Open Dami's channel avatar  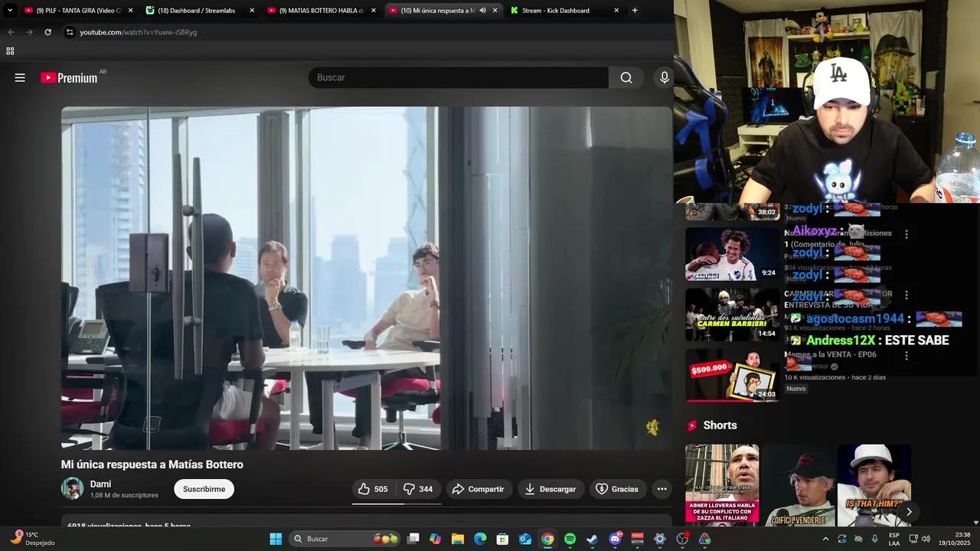[x=73, y=488]
